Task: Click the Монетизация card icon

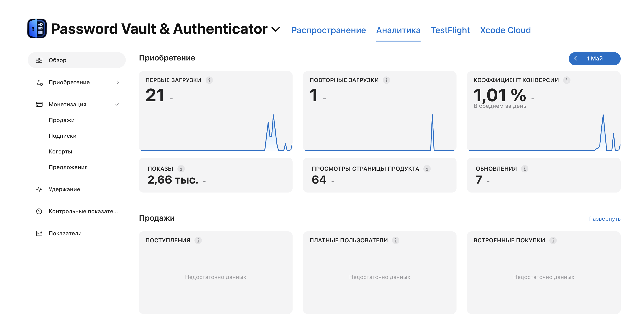Action: tap(39, 104)
